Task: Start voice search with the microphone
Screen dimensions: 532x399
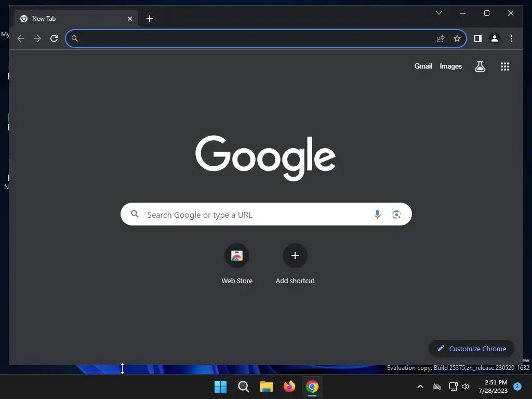Action: [377, 215]
